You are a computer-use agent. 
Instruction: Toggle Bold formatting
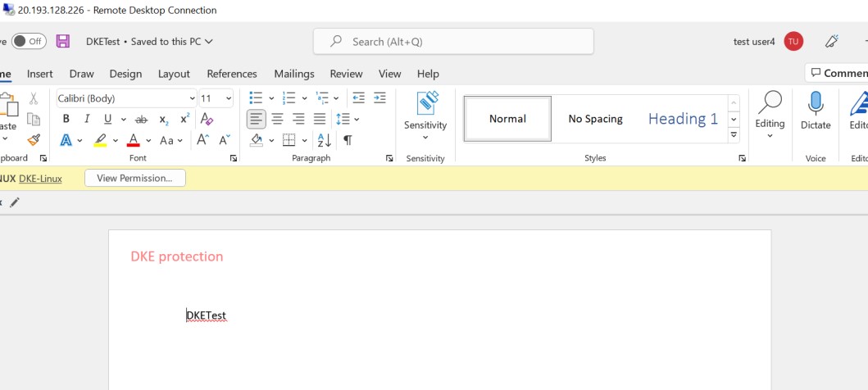coord(66,119)
